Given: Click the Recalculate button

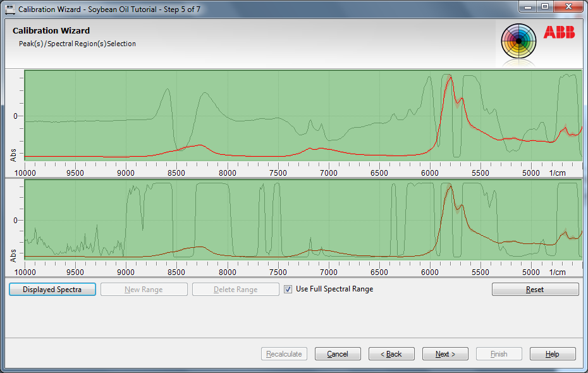Looking at the screenshot, I should [284, 354].
